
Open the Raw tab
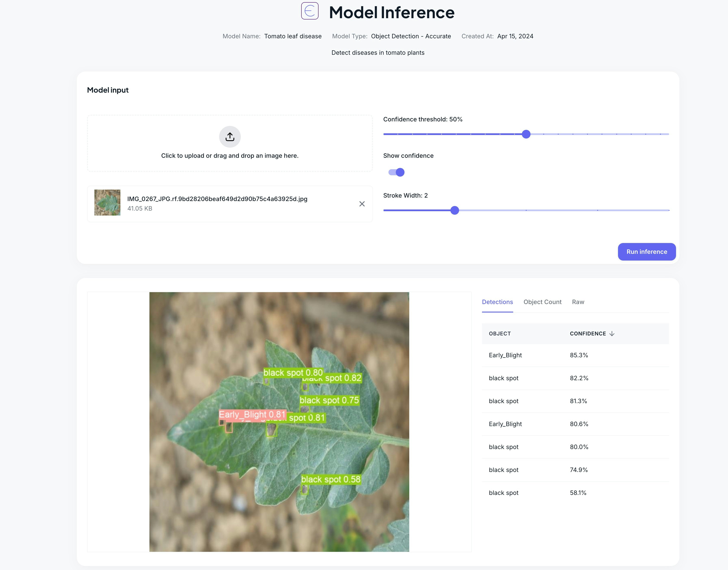(x=578, y=302)
